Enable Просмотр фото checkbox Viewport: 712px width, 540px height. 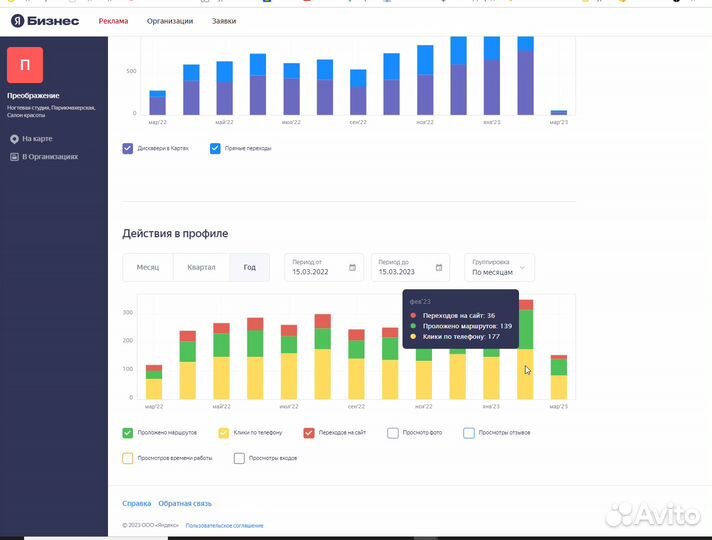click(393, 433)
